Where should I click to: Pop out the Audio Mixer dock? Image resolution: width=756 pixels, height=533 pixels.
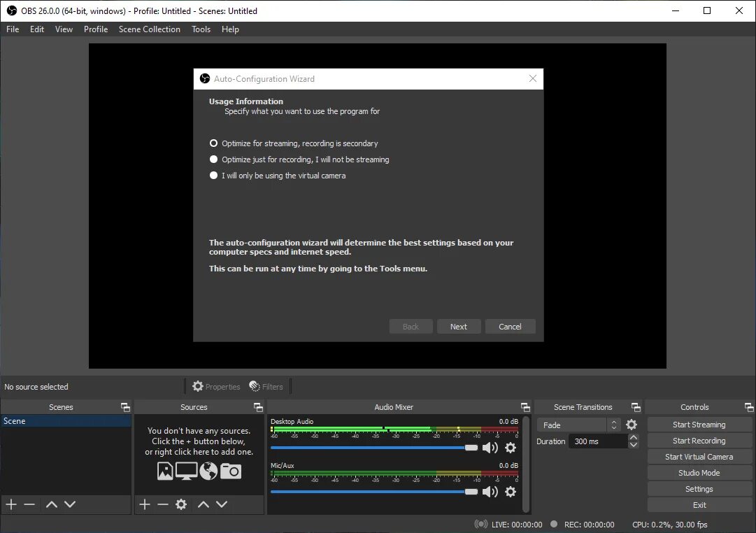click(x=525, y=407)
